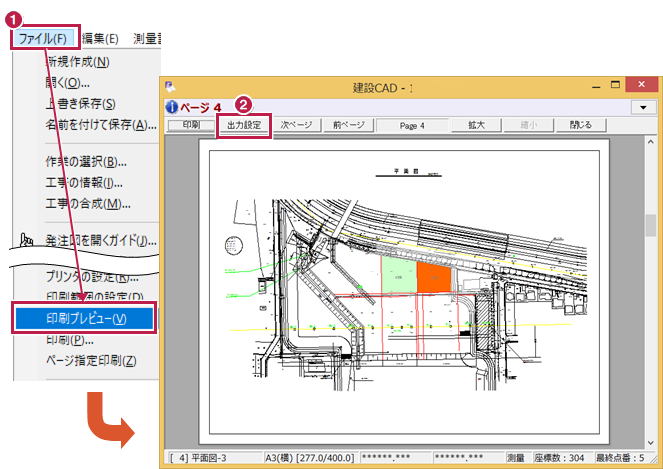Select 印刷プレビュー(V) menu item
The height and width of the screenshot is (469, 663).
(x=86, y=318)
